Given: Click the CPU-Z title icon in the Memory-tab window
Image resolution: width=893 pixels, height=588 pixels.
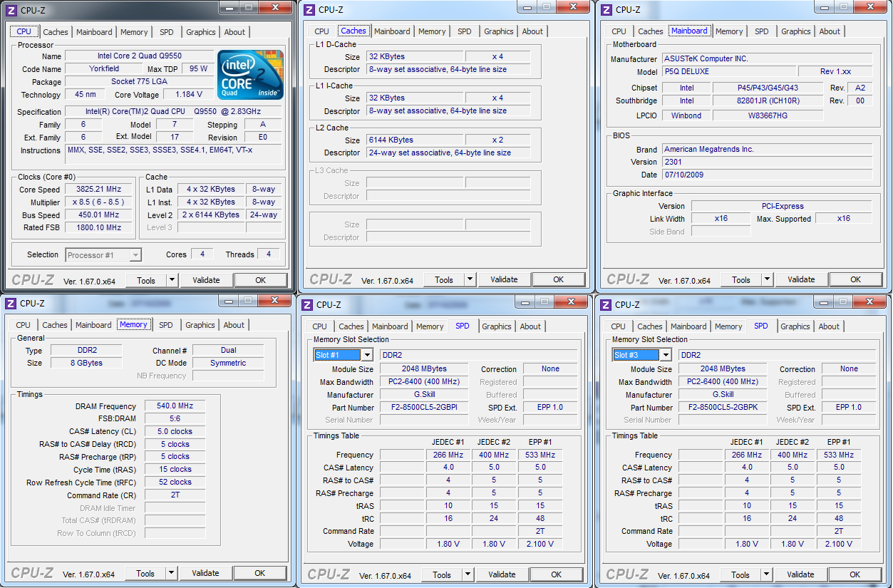Looking at the screenshot, I should click(11, 304).
